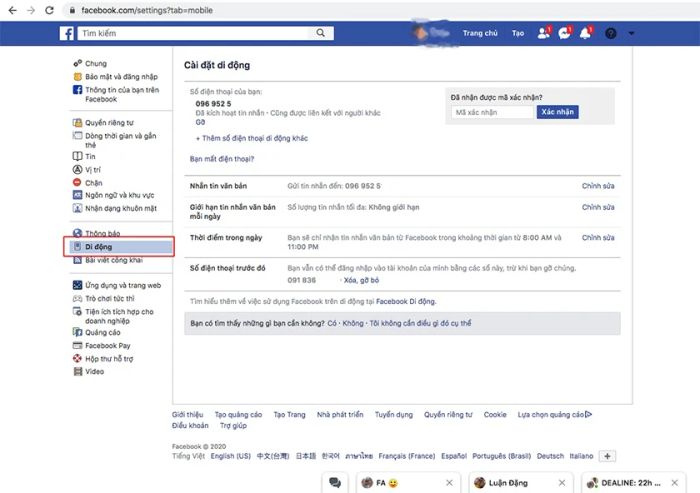Open Giới thiệu footer link
This screenshot has height=493, width=700.
[x=188, y=414]
